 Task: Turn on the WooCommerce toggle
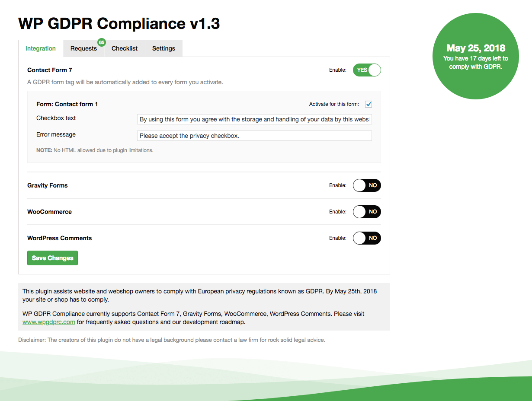pyautogui.click(x=367, y=212)
